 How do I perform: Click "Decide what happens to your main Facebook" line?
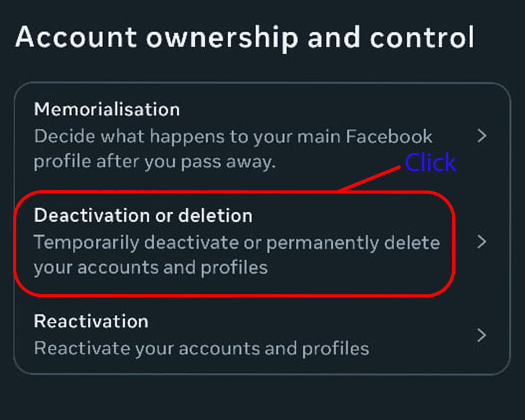pyautogui.click(x=233, y=136)
